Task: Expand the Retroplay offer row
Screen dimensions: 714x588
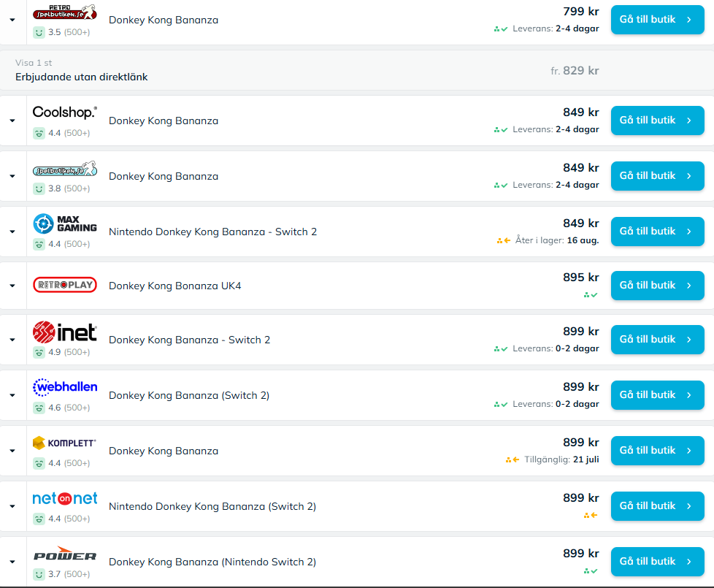Action: coord(12,286)
